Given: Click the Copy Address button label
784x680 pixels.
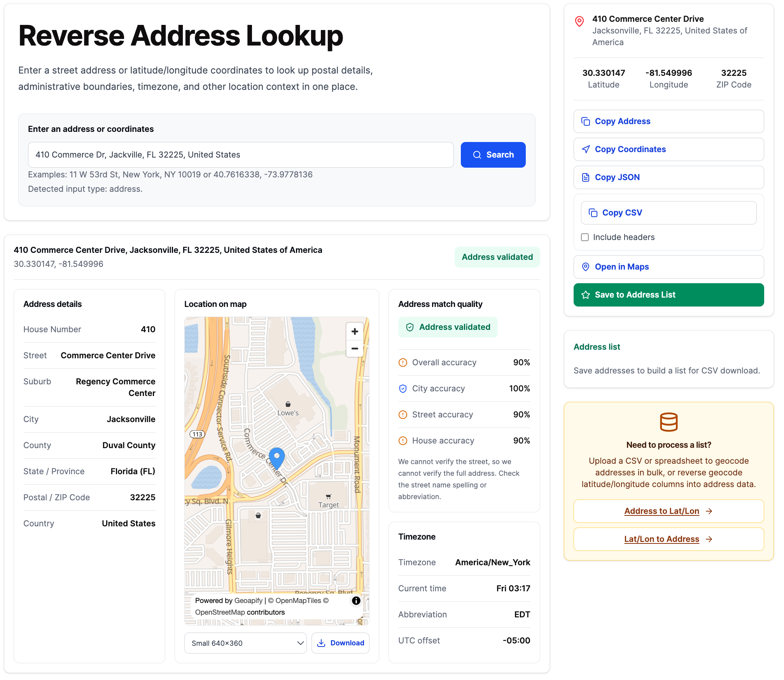Looking at the screenshot, I should pos(623,121).
